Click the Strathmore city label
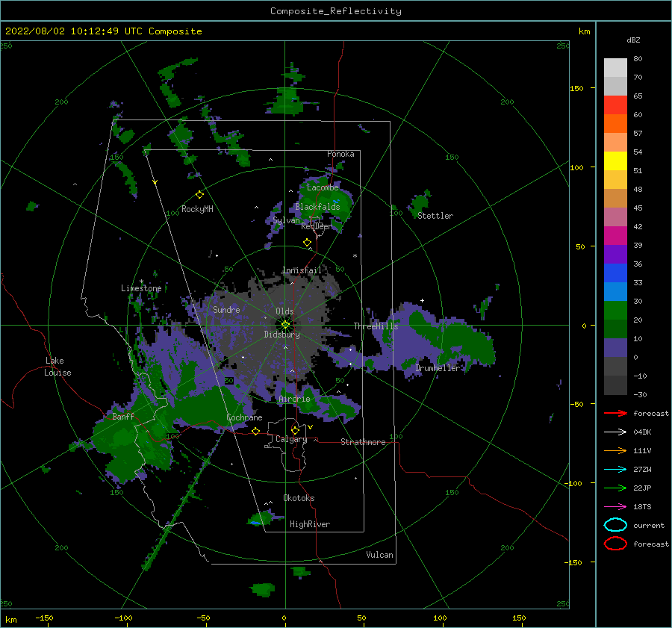The height and width of the screenshot is (628, 672). coord(363,442)
